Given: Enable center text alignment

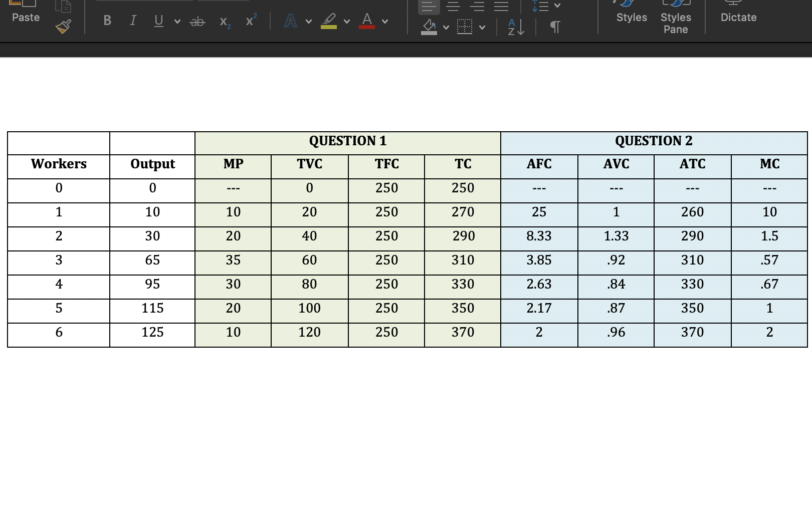Looking at the screenshot, I should (x=453, y=6).
